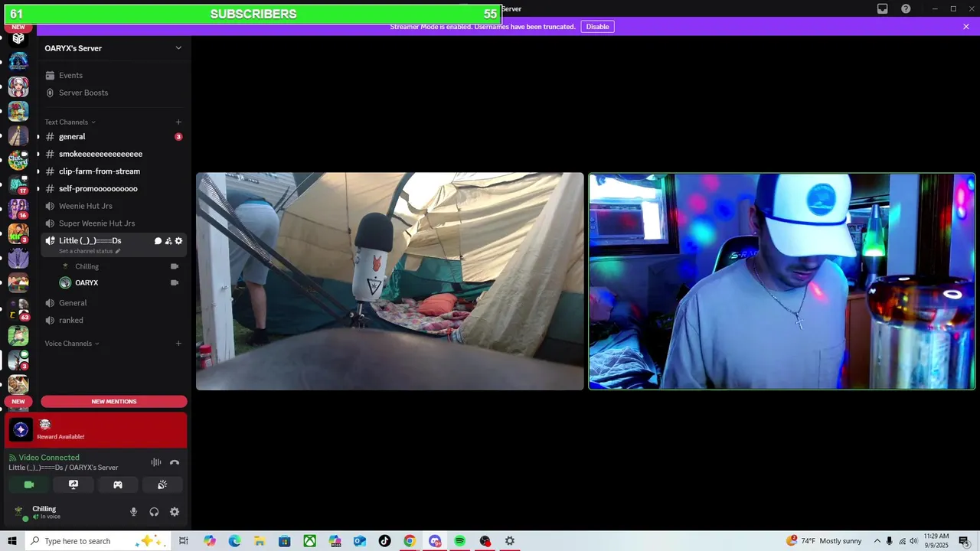Open File Explorer from the taskbar
The image size is (980, 551).
[260, 541]
